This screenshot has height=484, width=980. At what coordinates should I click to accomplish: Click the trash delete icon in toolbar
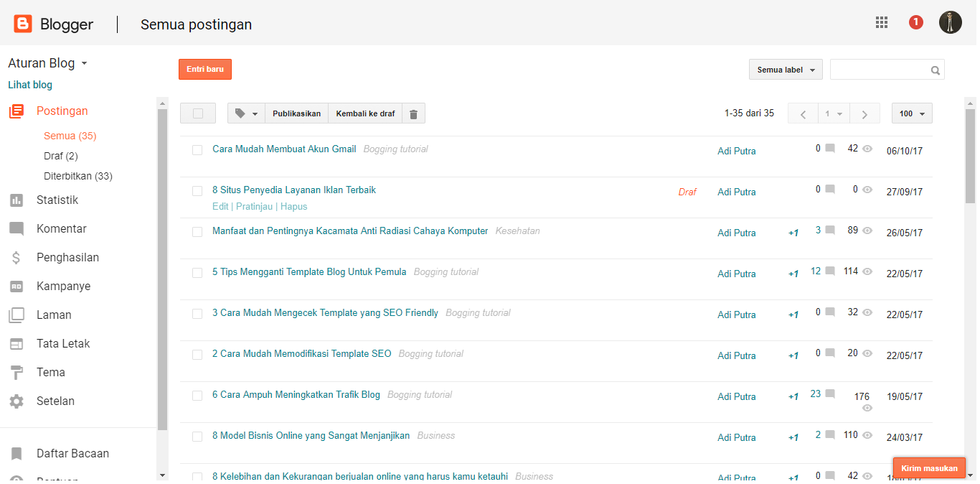pyautogui.click(x=413, y=113)
